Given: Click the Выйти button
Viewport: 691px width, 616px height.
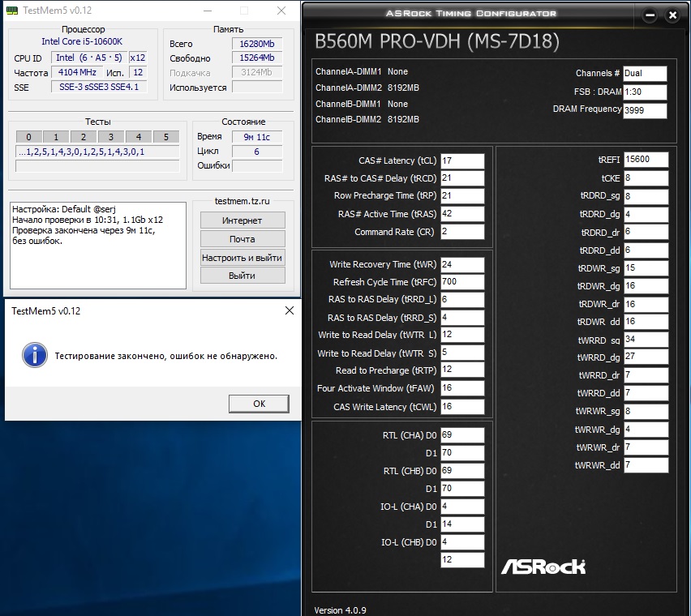Looking at the screenshot, I should click(x=242, y=276).
